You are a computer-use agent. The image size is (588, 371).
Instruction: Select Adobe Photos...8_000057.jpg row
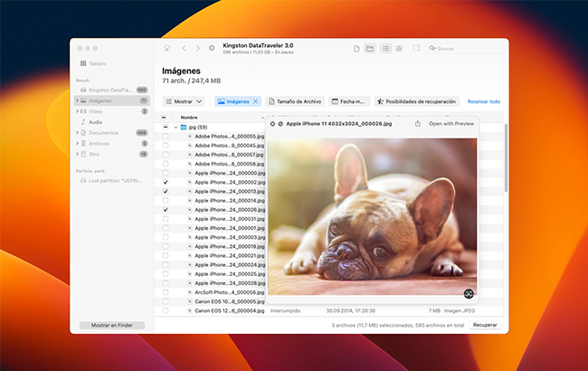coord(229,155)
